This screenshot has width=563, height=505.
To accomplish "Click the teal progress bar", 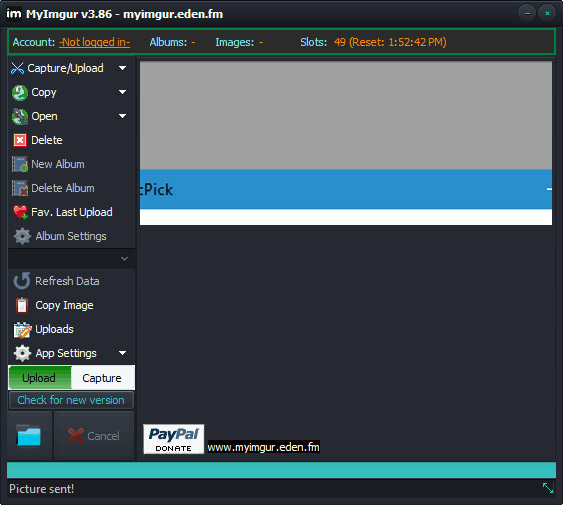I will [x=282, y=470].
